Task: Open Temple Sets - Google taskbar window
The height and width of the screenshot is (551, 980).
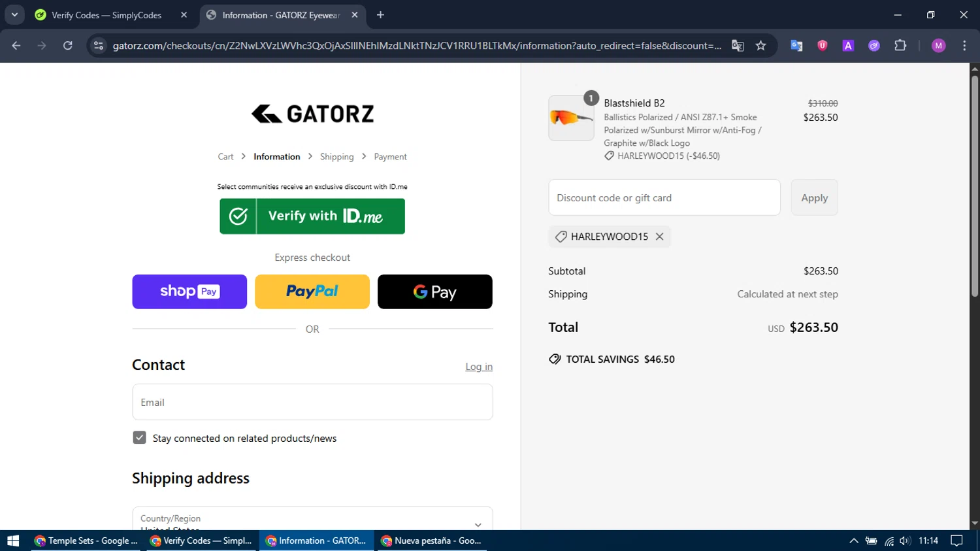Action: [x=86, y=541]
